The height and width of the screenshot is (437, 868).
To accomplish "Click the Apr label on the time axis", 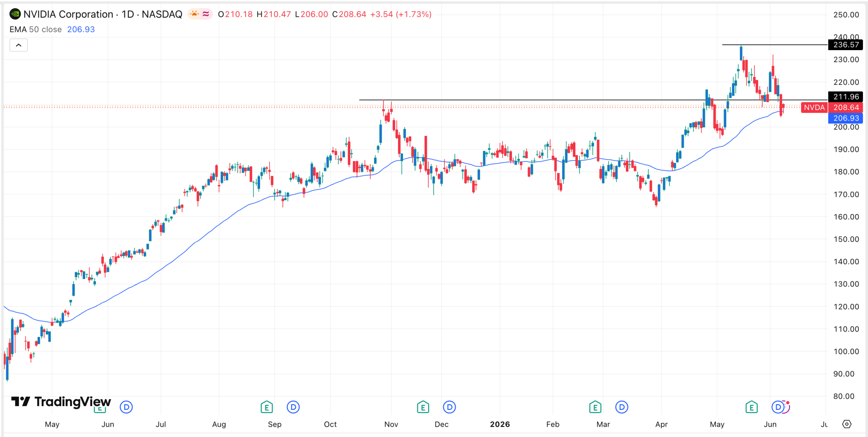I will coord(662,424).
